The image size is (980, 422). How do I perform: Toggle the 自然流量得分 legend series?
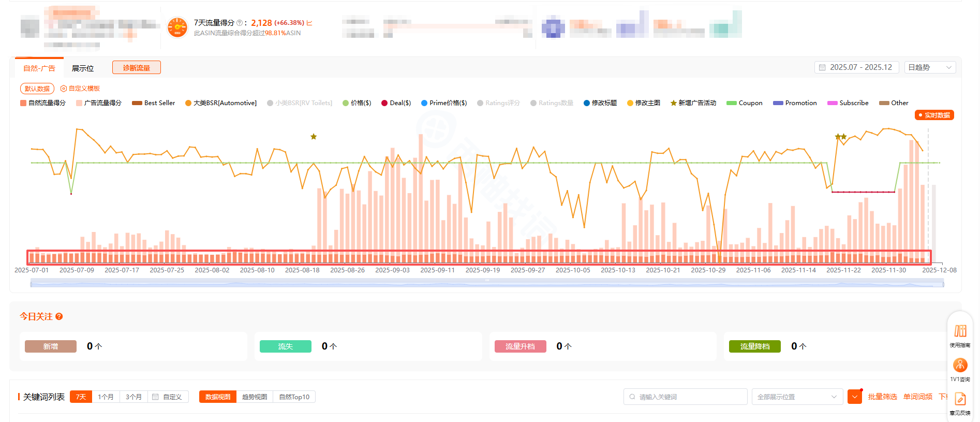pos(43,103)
